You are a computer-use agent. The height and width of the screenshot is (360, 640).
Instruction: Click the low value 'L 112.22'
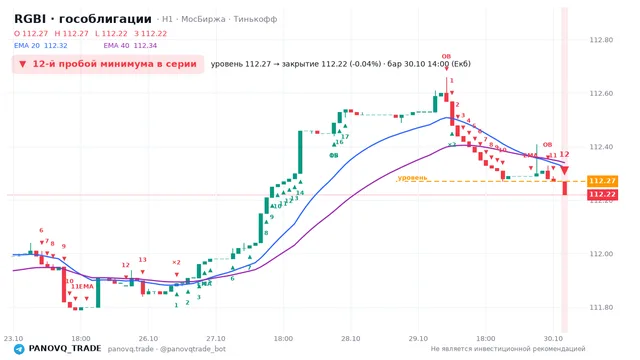coord(111,33)
